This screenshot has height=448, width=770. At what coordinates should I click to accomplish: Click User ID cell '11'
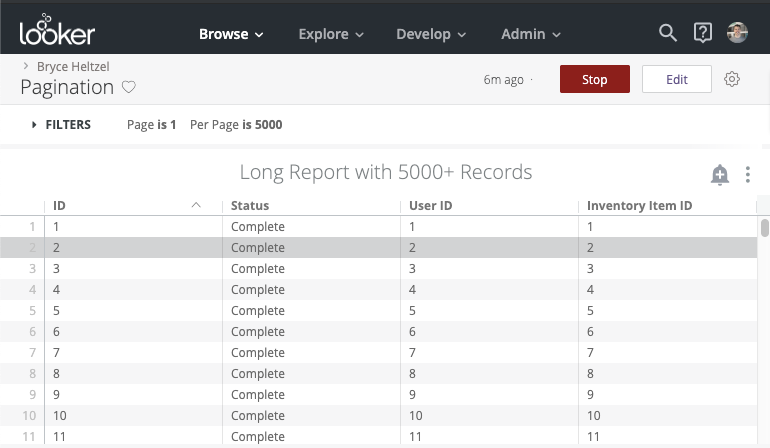pyautogui.click(x=415, y=437)
